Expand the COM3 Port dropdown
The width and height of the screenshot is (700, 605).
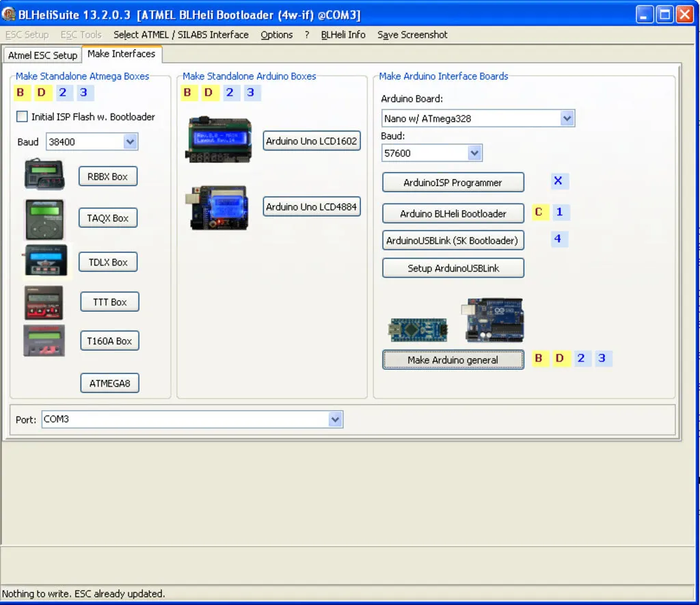coord(334,419)
